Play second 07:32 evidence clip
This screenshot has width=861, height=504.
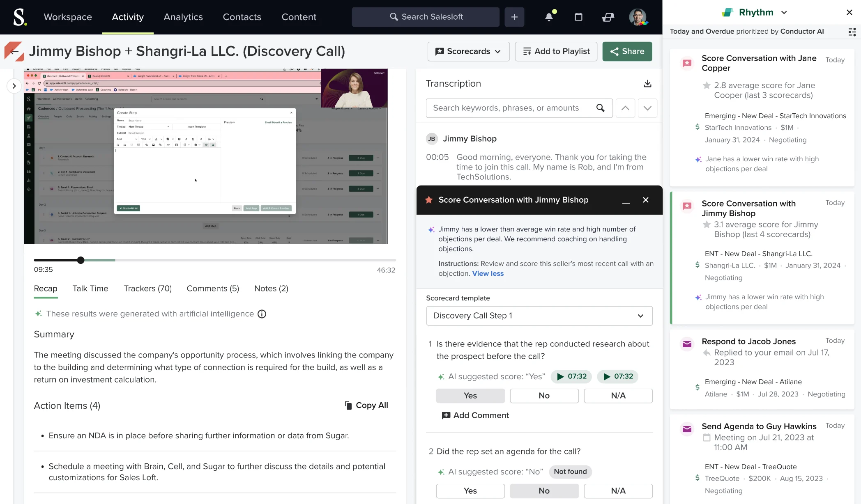pos(618,376)
